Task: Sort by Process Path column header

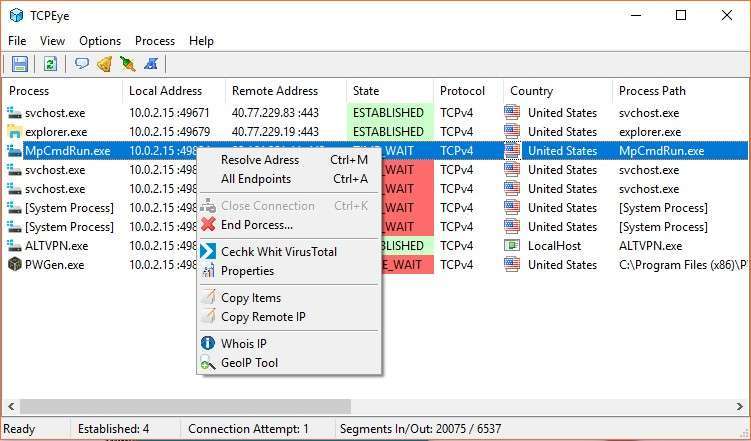Action: pos(681,91)
